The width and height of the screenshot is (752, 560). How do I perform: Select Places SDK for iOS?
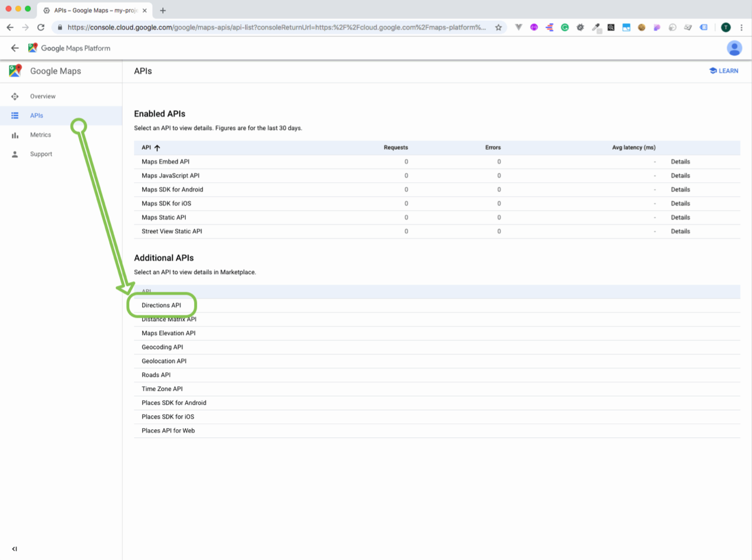point(437,417)
